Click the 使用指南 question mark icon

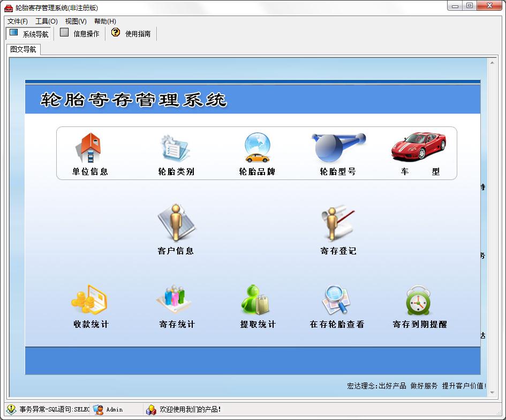pyautogui.click(x=116, y=32)
